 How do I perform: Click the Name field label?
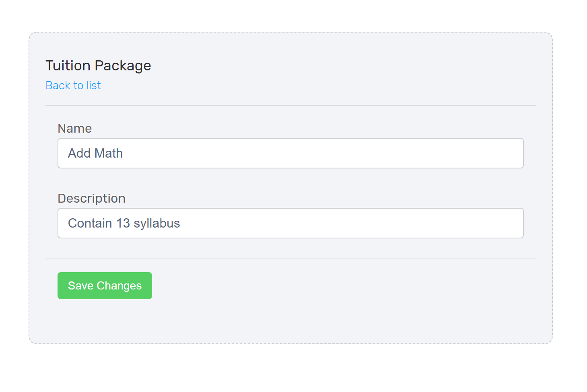point(75,128)
